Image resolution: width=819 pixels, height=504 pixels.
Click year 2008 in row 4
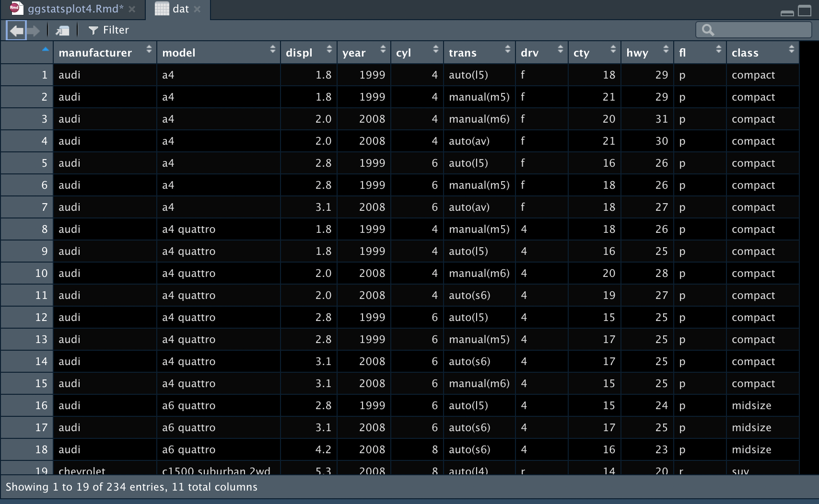[x=373, y=141]
